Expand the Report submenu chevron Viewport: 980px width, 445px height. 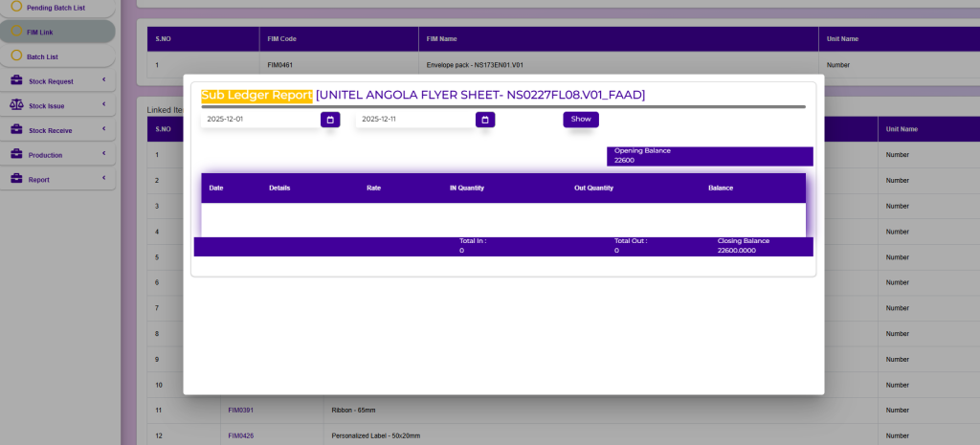[103, 179]
